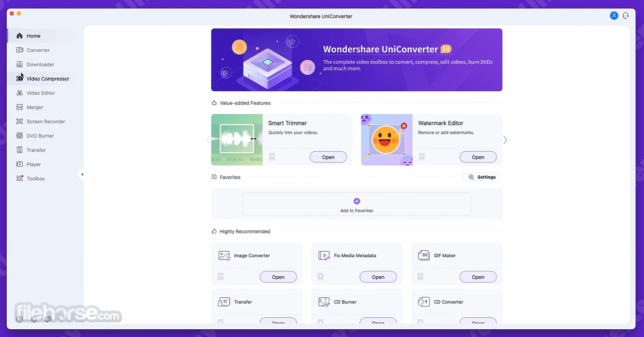Screen dimensions: 644x337
Task: Click the Transfer sidebar icon
Action: click(19, 150)
